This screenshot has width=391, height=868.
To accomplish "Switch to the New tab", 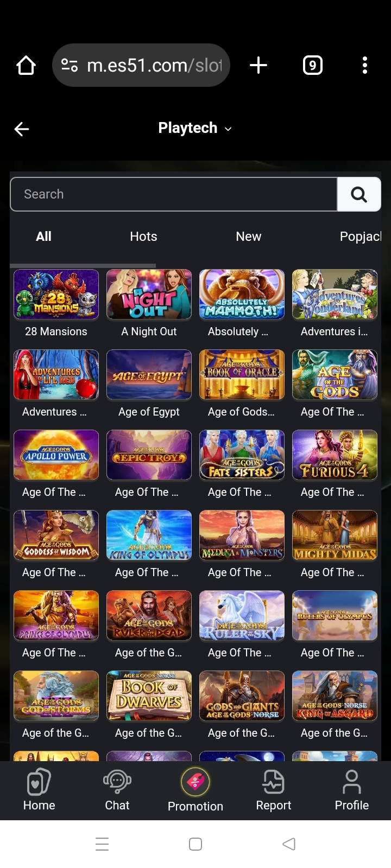I will pyautogui.click(x=249, y=237).
